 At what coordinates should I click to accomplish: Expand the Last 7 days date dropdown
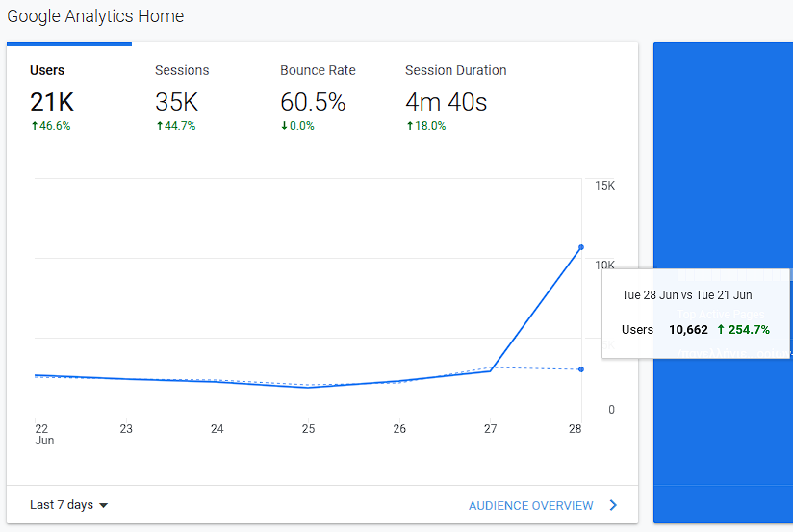(68, 505)
